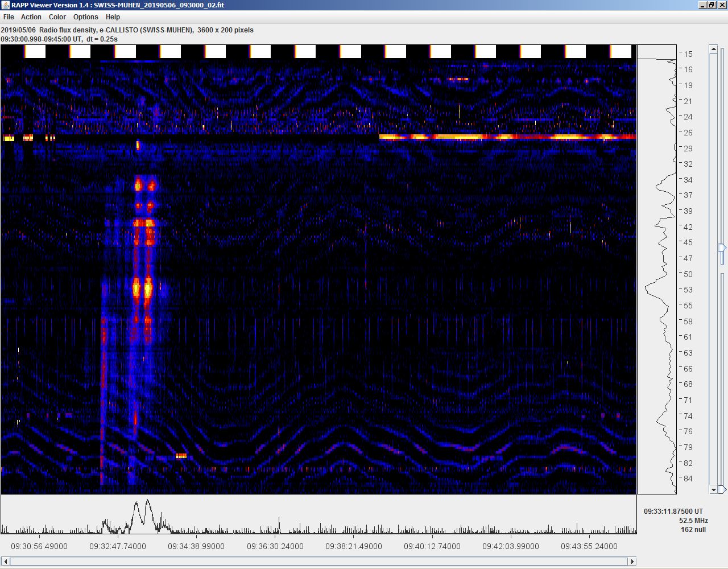Open the Options menu

coord(86,17)
